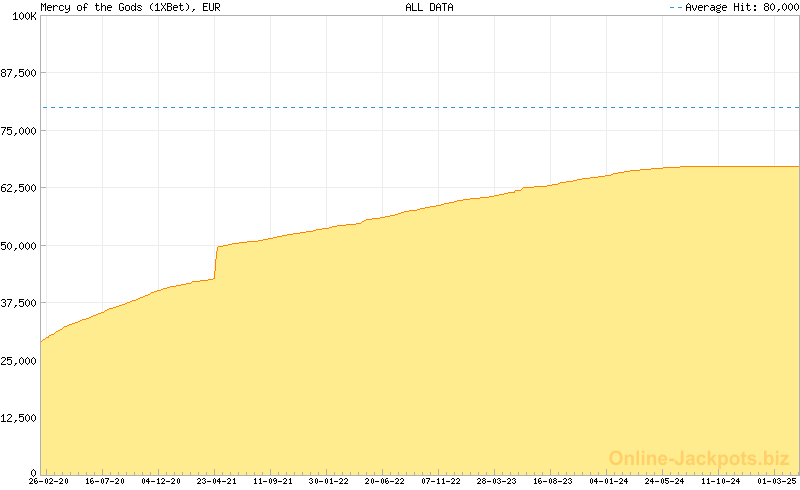Select the 16-08-23 date marker
This screenshot has height=490, width=800.
[553, 481]
